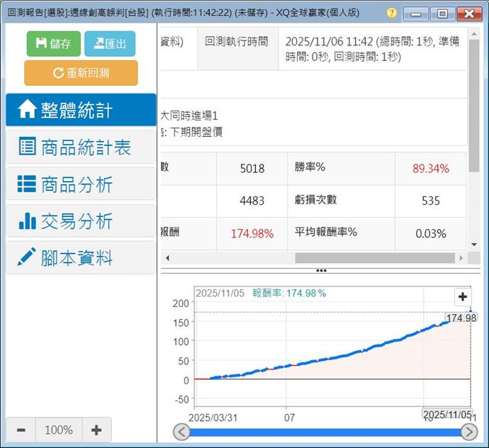Viewport: 489px width, 448px height.
Task: Click the 89.34% win rate value
Action: [x=431, y=169]
